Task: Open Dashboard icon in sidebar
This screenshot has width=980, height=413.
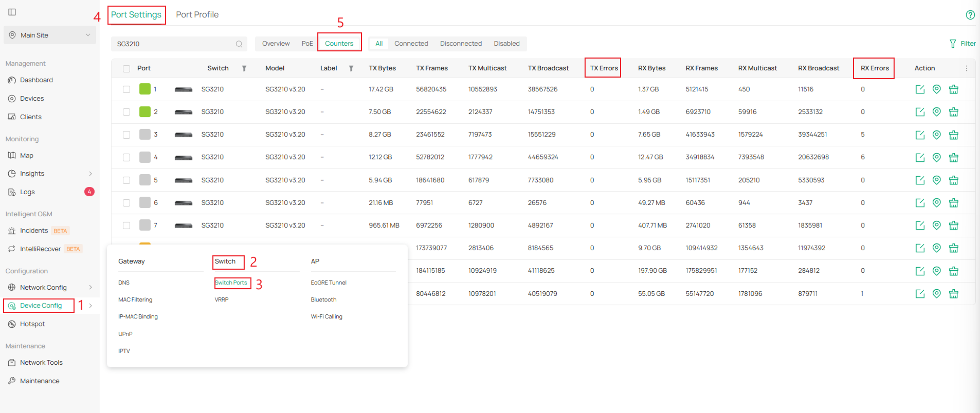Action: pos(12,80)
